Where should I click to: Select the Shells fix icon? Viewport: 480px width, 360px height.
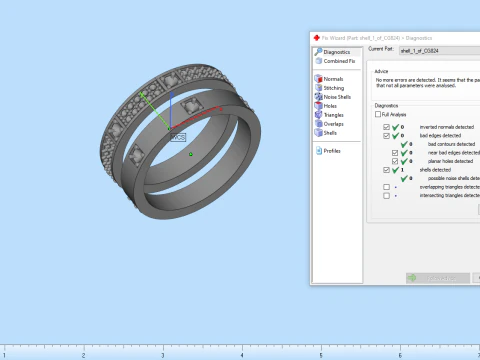318,133
